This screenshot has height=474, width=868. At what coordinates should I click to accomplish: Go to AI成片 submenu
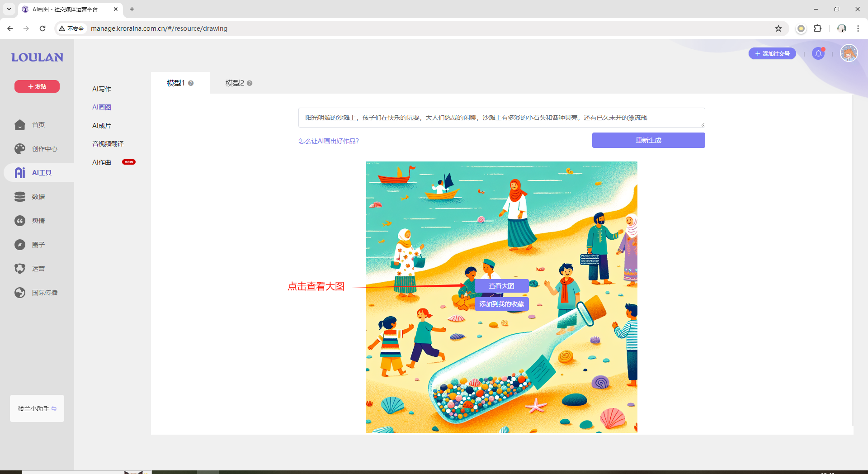(x=102, y=126)
